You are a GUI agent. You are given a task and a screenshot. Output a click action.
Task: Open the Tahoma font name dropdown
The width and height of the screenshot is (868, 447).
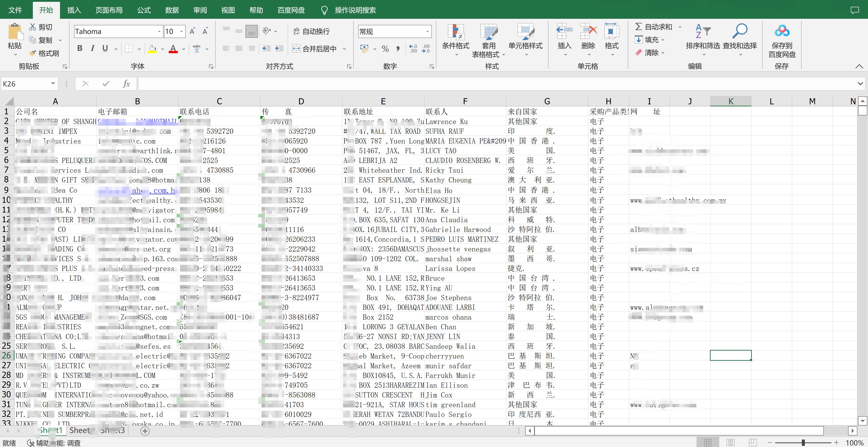coord(159,31)
